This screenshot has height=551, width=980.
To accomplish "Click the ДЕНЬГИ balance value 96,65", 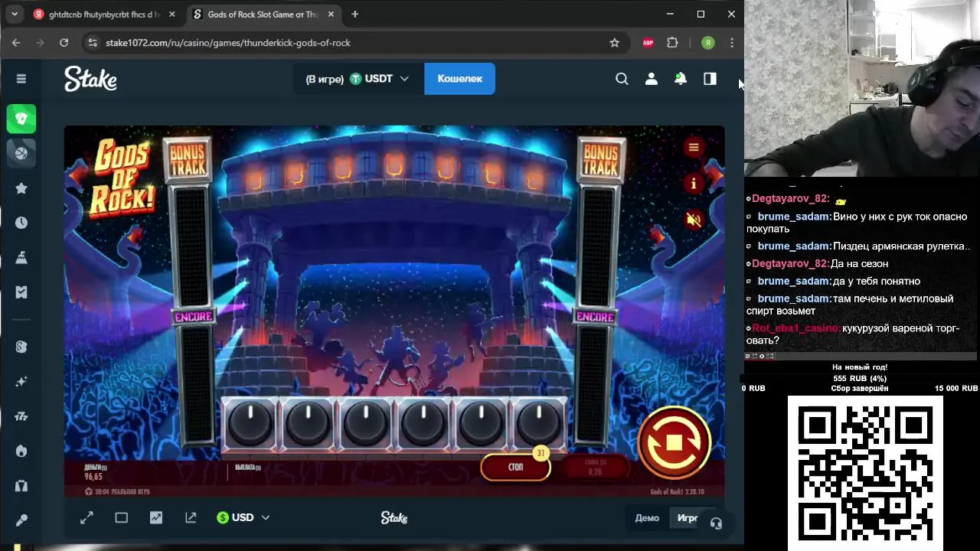I will click(93, 476).
